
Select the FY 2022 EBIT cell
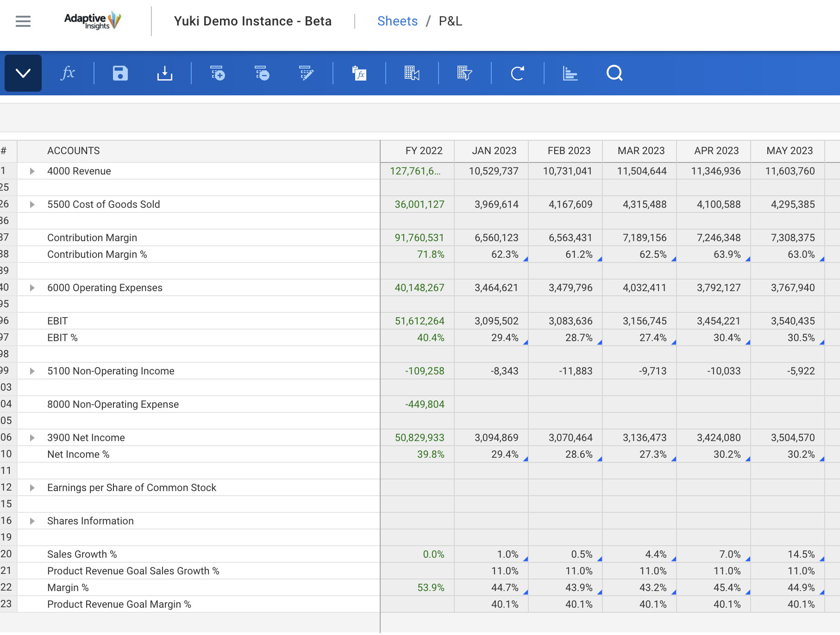coord(419,321)
